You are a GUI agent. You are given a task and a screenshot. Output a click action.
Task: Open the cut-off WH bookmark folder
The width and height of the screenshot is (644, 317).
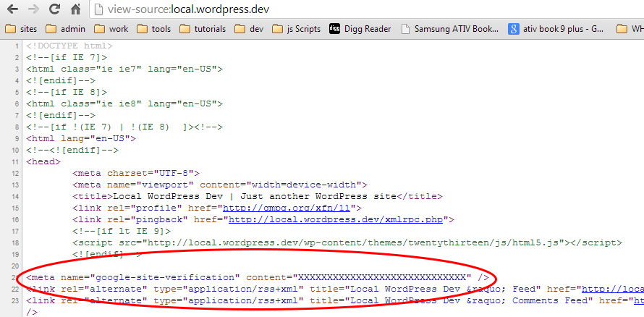coord(630,29)
